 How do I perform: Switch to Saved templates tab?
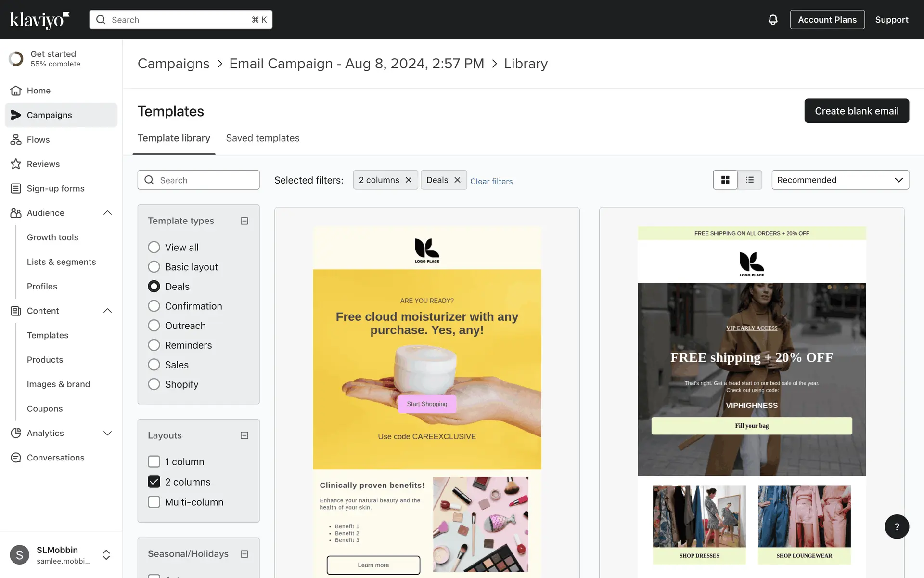262,138
